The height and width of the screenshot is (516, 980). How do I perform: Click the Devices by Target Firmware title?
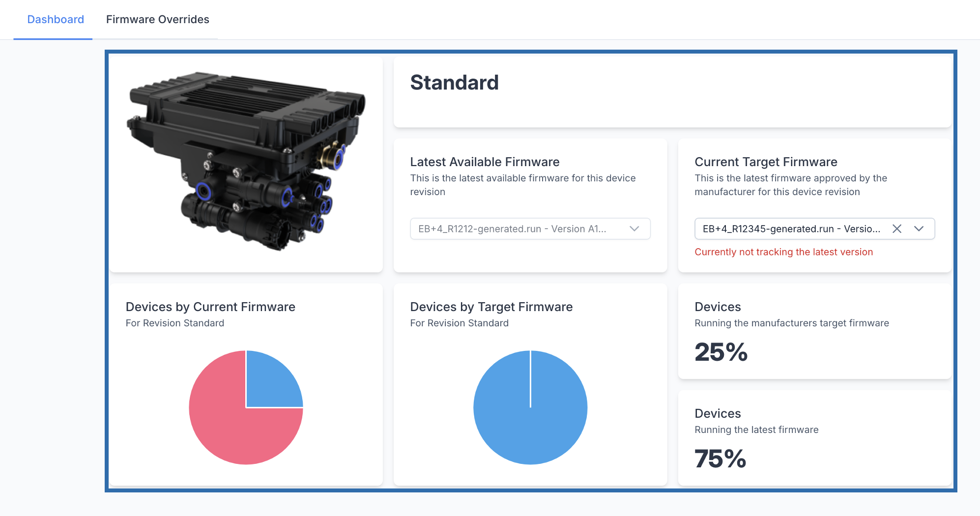point(491,307)
